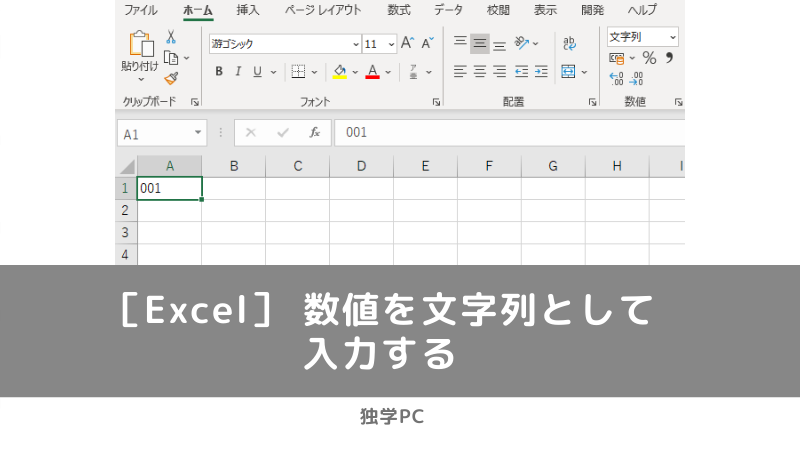Image resolution: width=800 pixels, height=450 pixels.
Task: Click the increase indent icon
Action: (x=541, y=71)
